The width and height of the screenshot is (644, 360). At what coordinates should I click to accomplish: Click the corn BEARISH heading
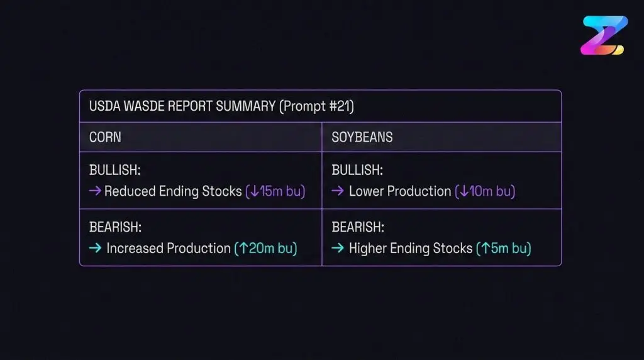pos(116,227)
